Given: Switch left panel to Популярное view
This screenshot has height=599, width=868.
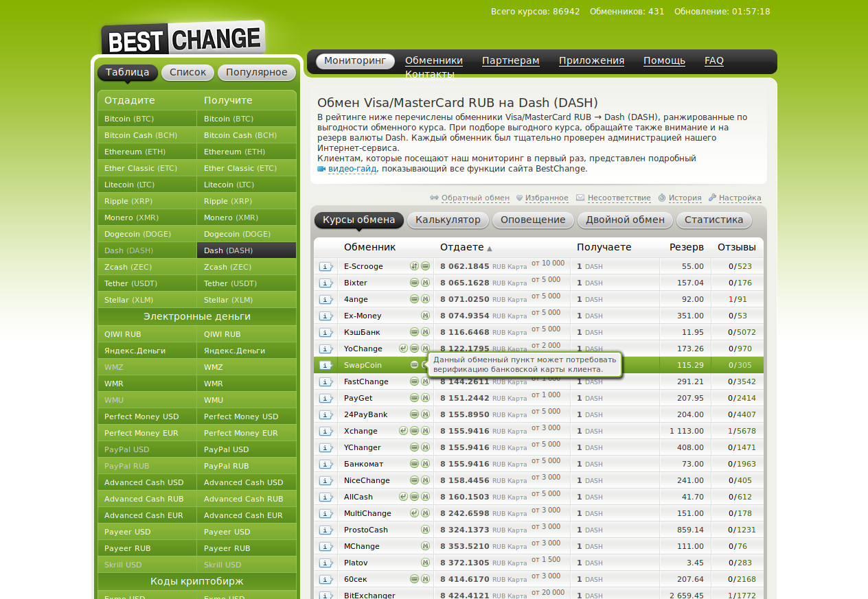Looking at the screenshot, I should coord(257,73).
